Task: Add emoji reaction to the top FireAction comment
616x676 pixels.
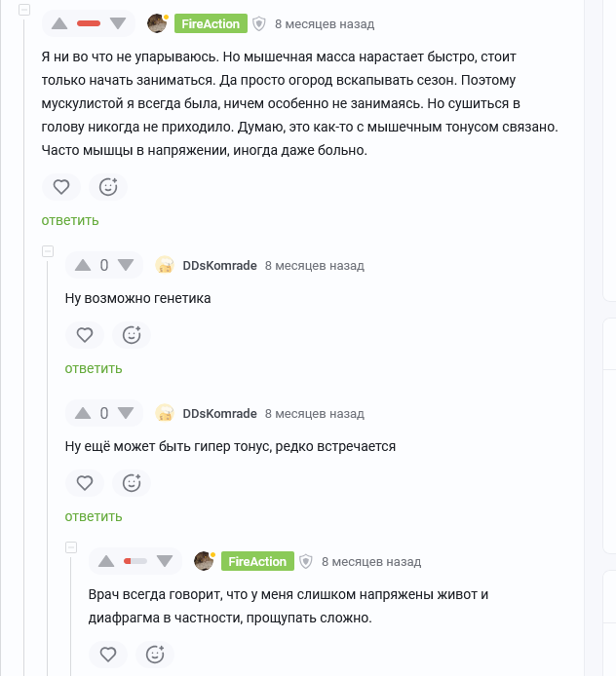Action: [108, 187]
